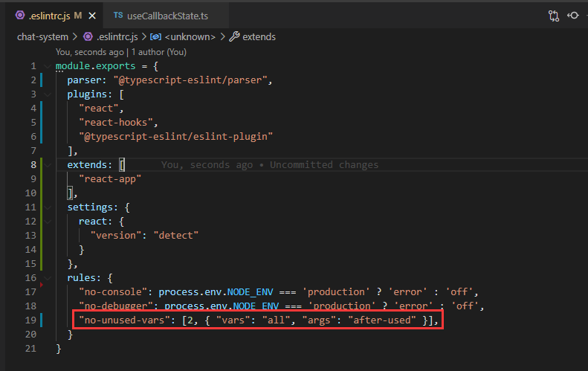Click the ESLint file icon on the .eslintrc.js tab

(x=20, y=16)
